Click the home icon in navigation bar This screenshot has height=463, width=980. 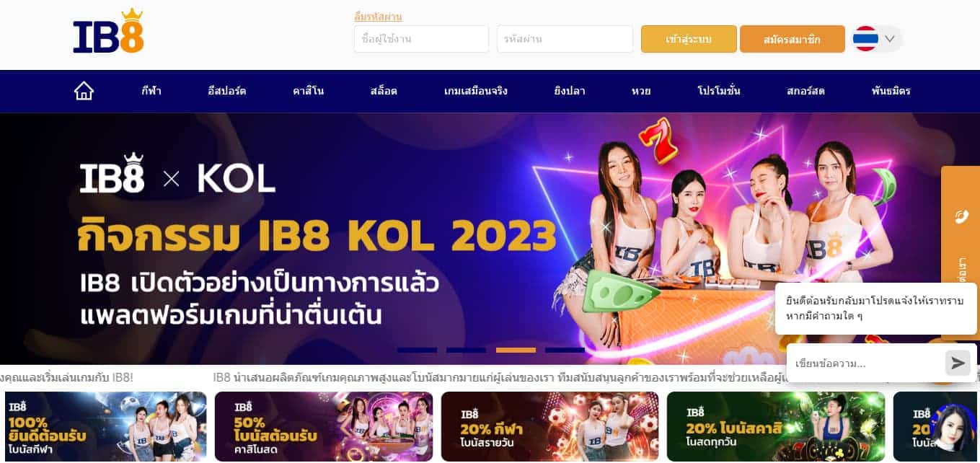coord(84,91)
